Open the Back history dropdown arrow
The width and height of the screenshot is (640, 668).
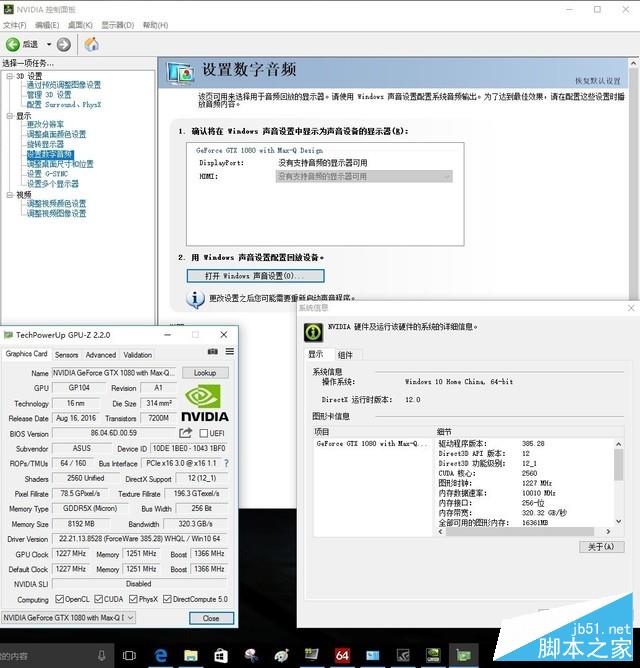[x=49, y=44]
